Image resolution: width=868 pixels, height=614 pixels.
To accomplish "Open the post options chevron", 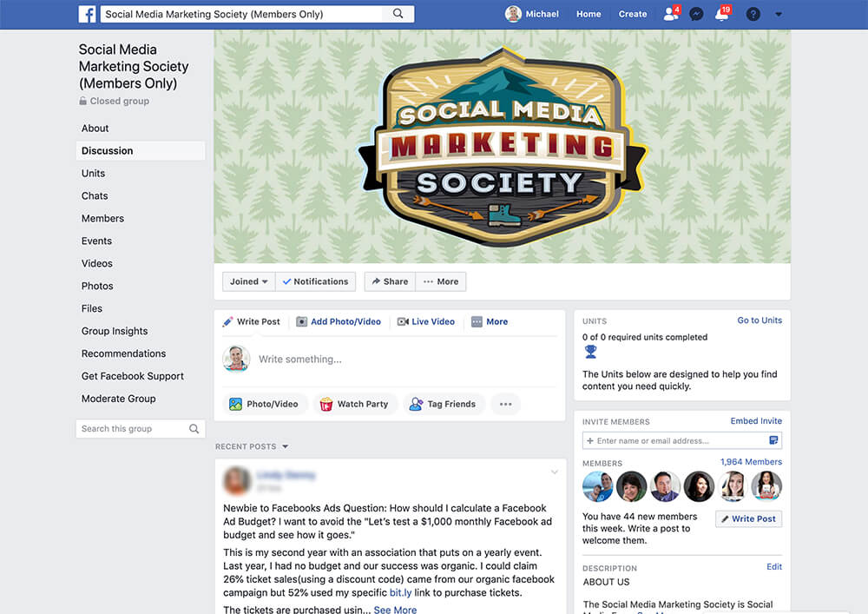I will click(x=554, y=472).
